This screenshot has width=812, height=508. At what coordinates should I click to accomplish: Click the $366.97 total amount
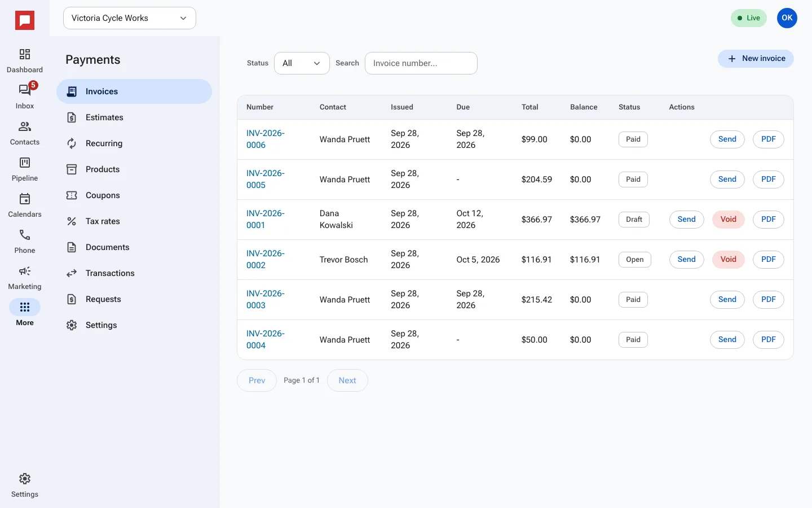pyautogui.click(x=537, y=220)
